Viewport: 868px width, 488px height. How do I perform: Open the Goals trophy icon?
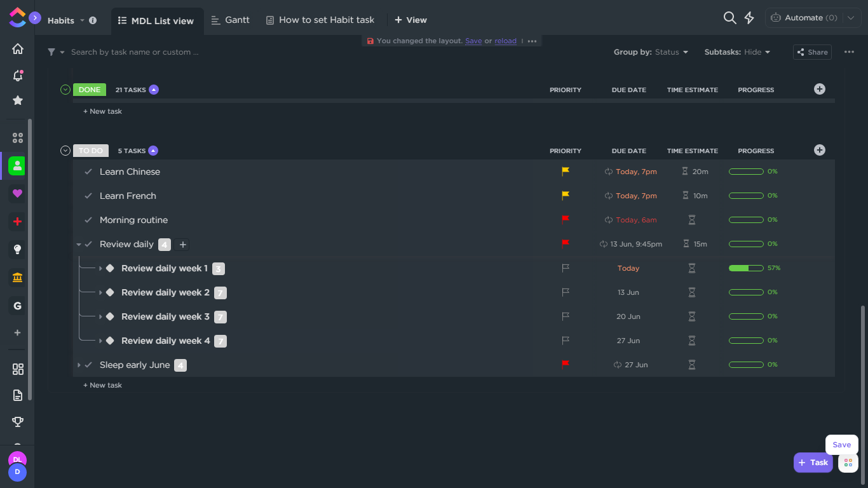coord(18,421)
